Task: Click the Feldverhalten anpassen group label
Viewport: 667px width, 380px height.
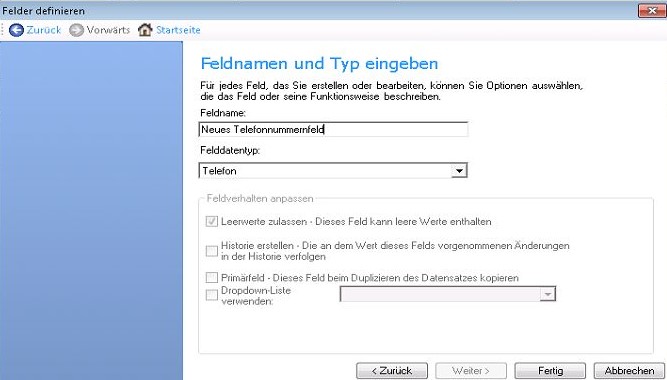Action: coord(260,199)
